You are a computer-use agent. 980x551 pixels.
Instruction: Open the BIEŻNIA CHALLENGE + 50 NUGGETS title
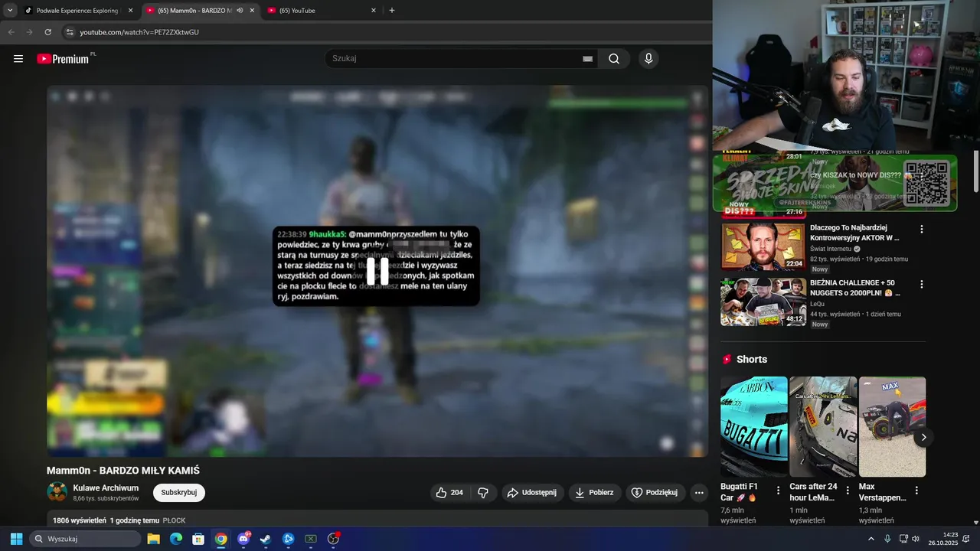pos(855,288)
